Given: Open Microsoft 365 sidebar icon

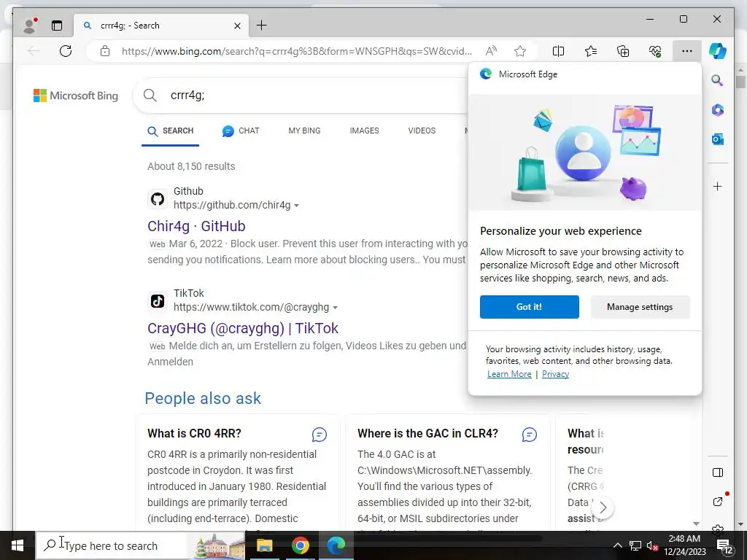Looking at the screenshot, I should click(718, 110).
